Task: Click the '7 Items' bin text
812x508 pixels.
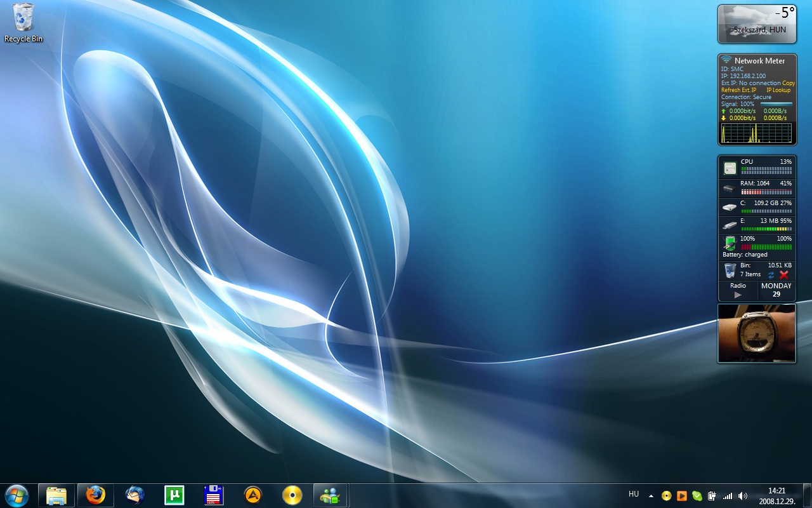Action: (x=750, y=274)
